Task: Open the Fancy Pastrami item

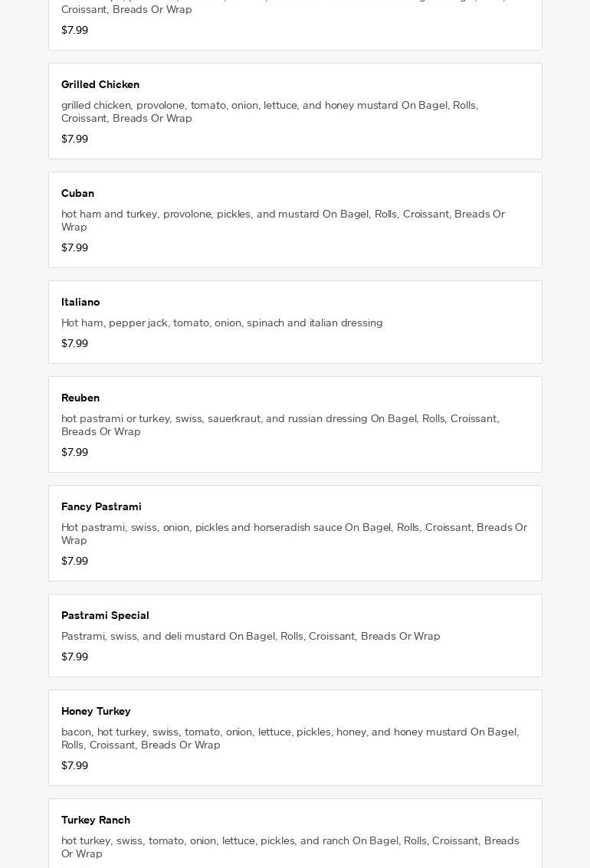Action: (101, 506)
